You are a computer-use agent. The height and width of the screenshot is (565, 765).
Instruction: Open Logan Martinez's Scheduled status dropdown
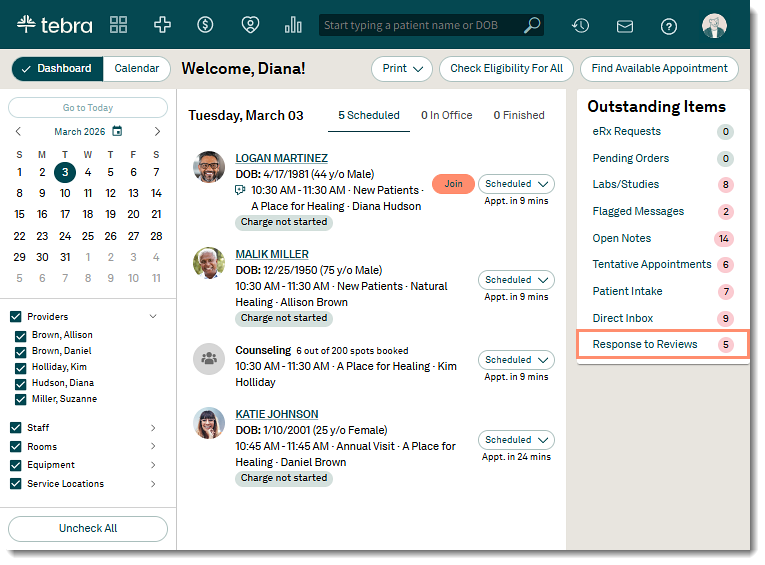tap(516, 184)
